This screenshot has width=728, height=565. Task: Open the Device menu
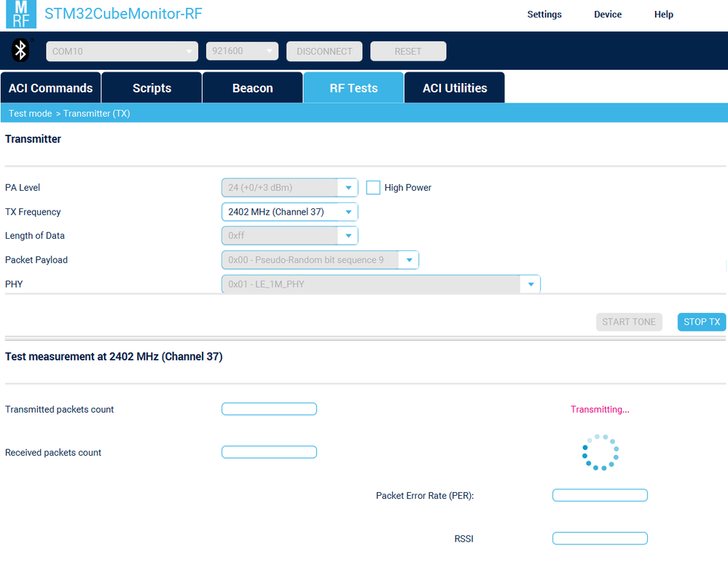click(x=608, y=15)
